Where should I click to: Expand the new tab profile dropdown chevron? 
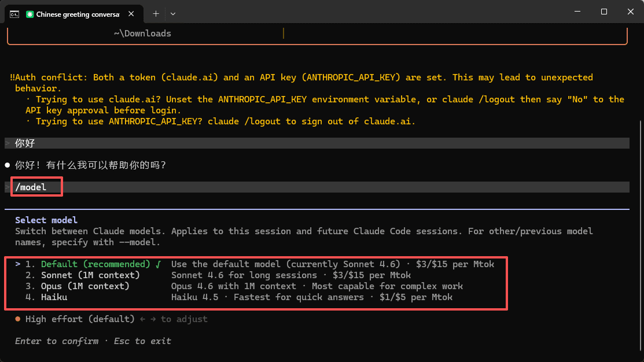click(173, 14)
